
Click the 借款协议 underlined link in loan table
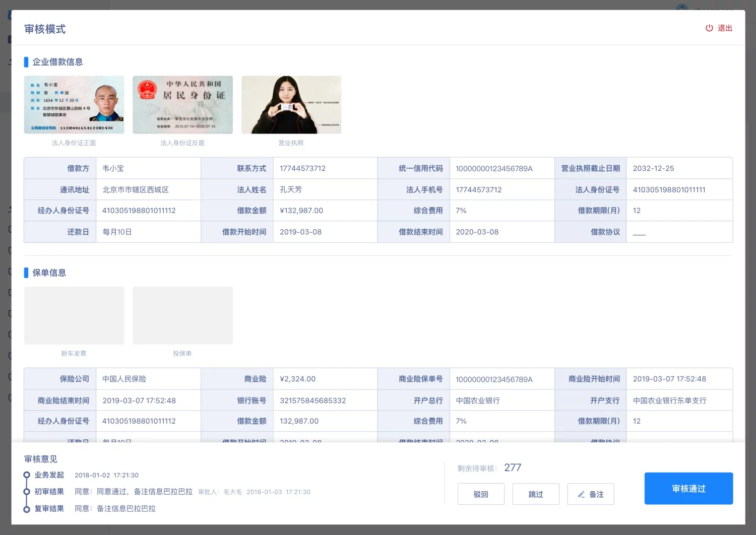coord(639,233)
